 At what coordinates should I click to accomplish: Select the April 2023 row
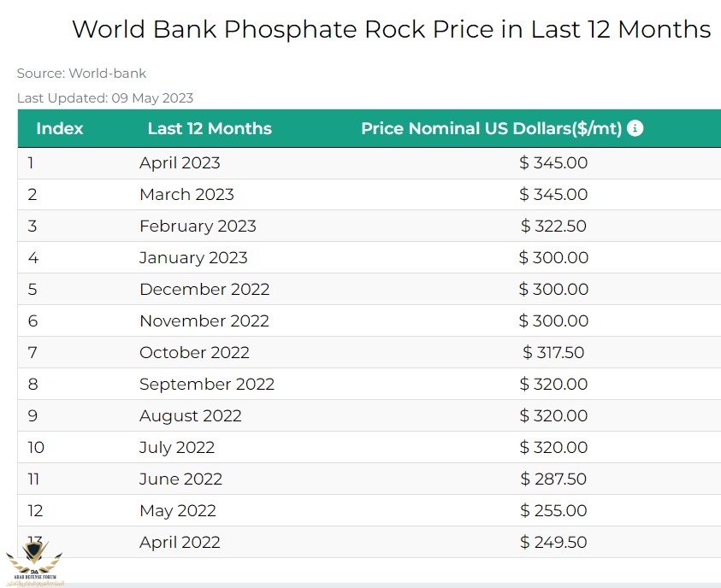click(x=369, y=163)
